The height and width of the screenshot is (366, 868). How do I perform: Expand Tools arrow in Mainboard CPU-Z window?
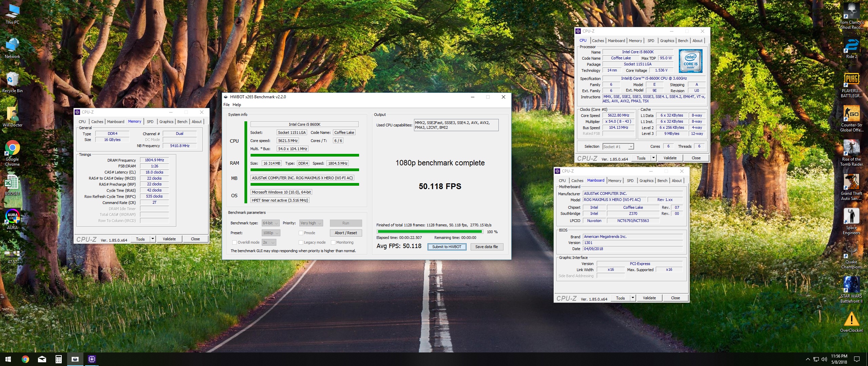coord(633,298)
